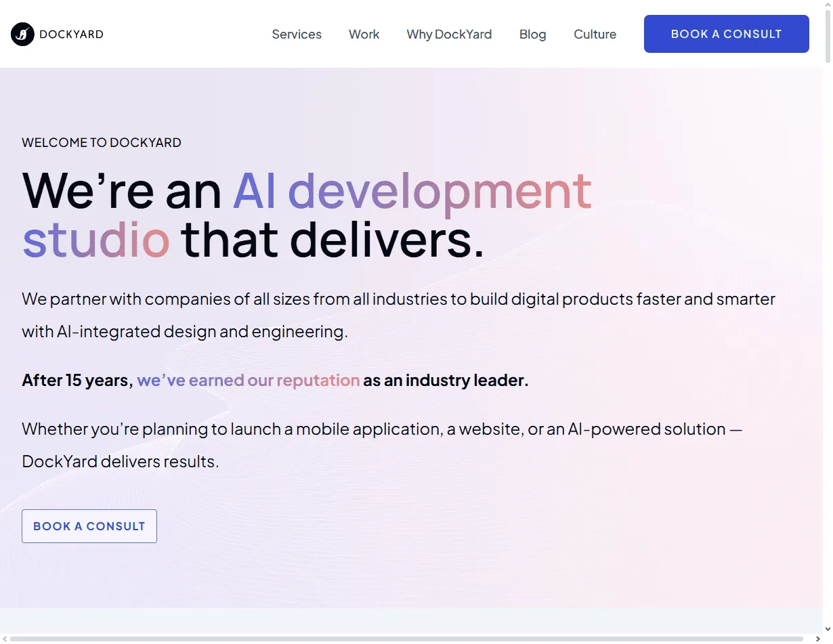Click the "WELCOME TO DOCKYARD" text
The width and height of the screenshot is (833, 644).
coord(102,143)
